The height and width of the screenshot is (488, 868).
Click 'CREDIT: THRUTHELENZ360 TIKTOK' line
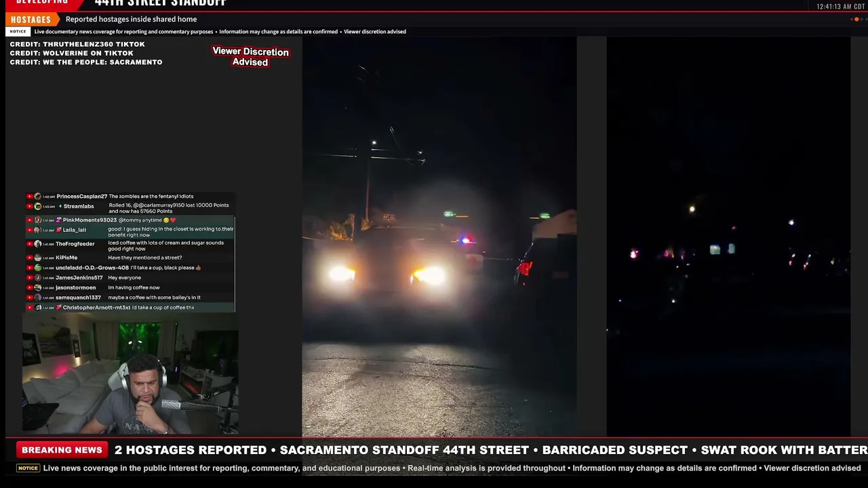(77, 44)
